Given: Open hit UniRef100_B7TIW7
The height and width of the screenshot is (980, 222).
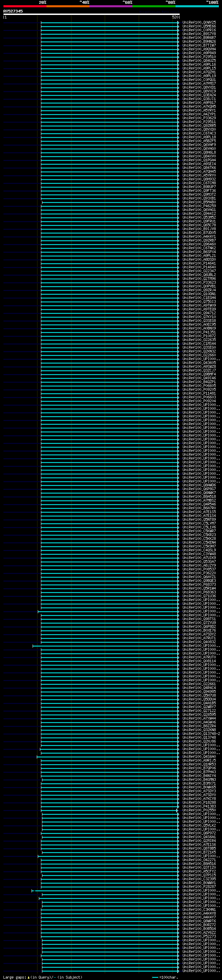Looking at the screenshot, I should tap(199, 45).
